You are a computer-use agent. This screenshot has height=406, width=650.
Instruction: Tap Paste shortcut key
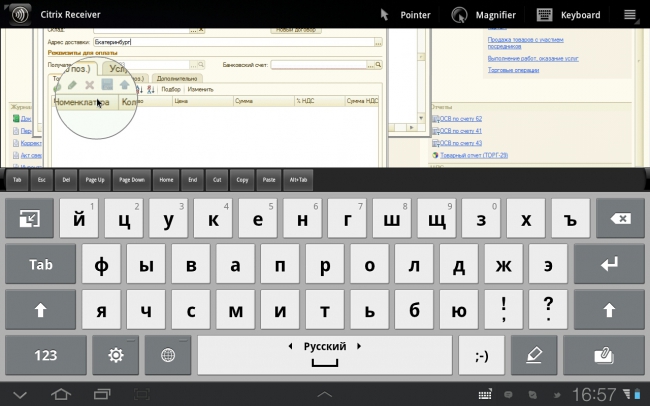[269, 180]
